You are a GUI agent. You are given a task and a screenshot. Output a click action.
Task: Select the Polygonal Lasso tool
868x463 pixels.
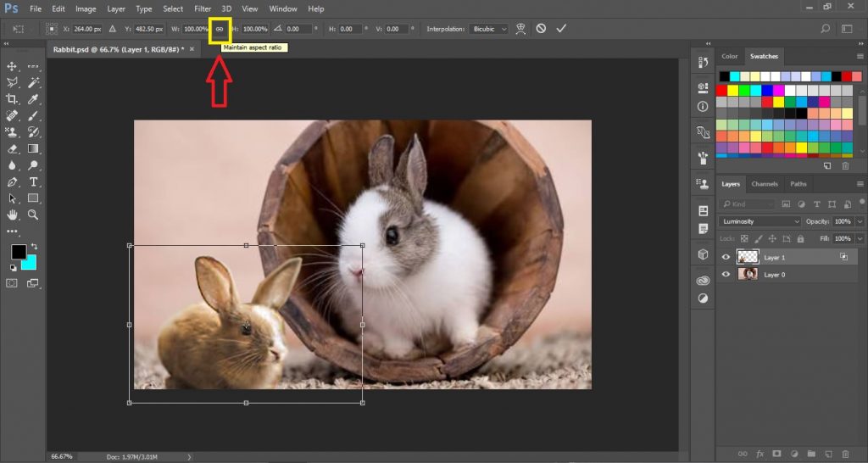pyautogui.click(x=12, y=82)
